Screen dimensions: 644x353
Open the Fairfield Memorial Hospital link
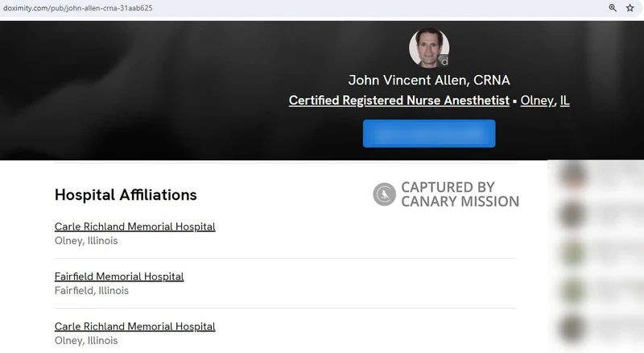coord(119,276)
